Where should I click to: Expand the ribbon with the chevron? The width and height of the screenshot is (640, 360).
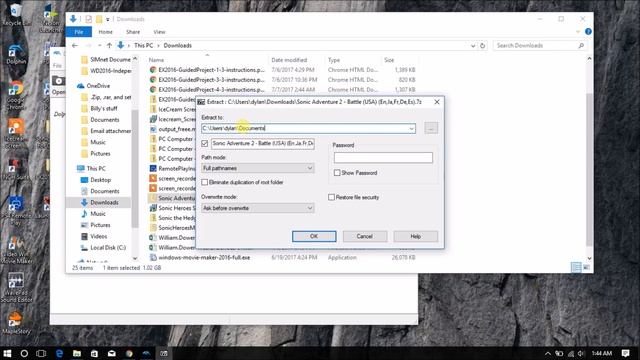(x=578, y=32)
